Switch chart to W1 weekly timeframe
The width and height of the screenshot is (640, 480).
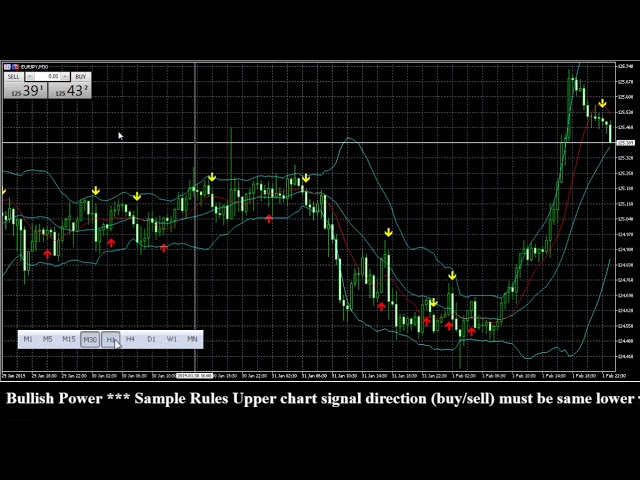click(x=171, y=340)
